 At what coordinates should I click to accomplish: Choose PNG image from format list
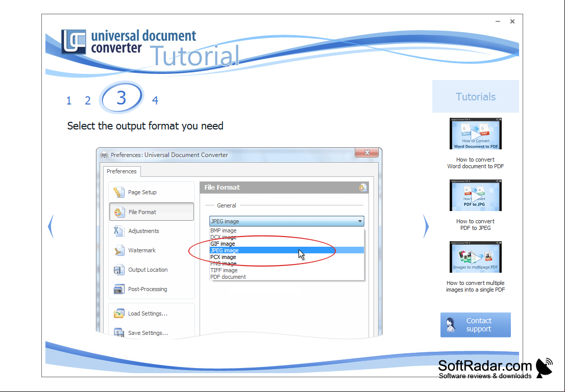click(287, 264)
